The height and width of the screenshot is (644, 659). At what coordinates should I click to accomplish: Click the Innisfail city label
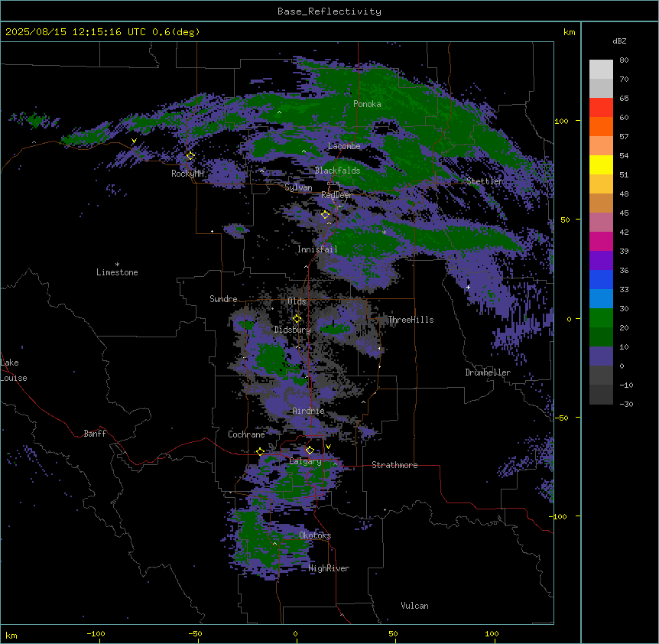317,249
